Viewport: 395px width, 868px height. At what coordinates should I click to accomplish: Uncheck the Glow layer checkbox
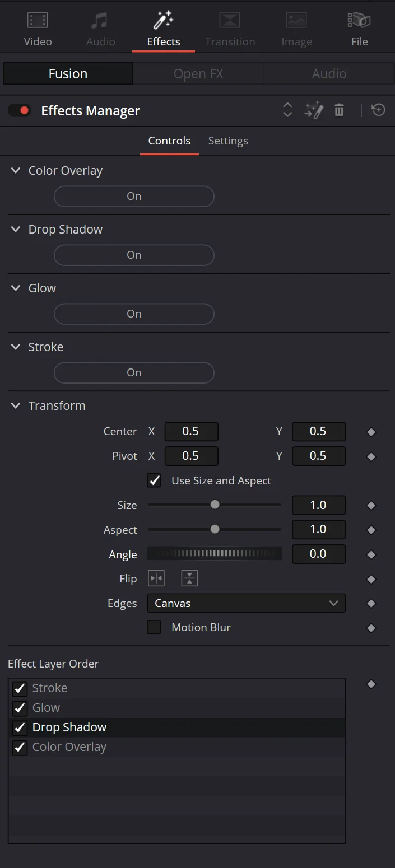[x=20, y=708]
